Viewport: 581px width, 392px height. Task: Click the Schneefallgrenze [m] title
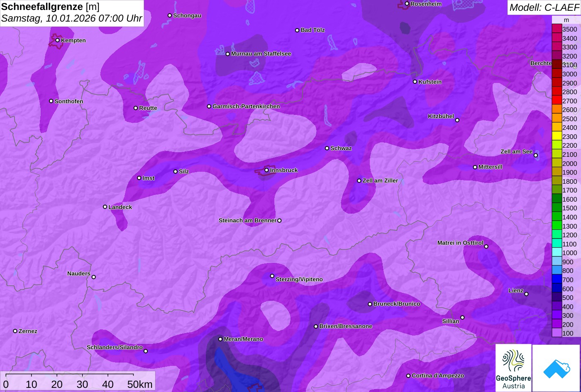50,7
